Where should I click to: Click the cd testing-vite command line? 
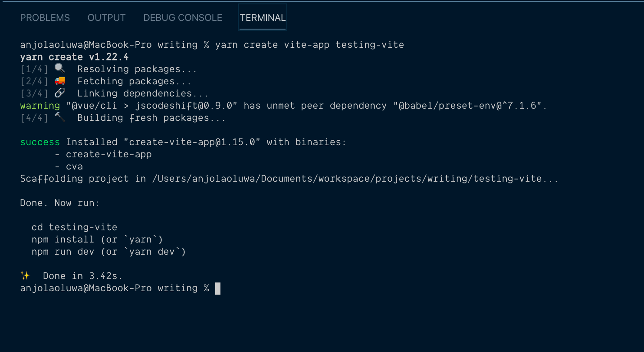74,227
